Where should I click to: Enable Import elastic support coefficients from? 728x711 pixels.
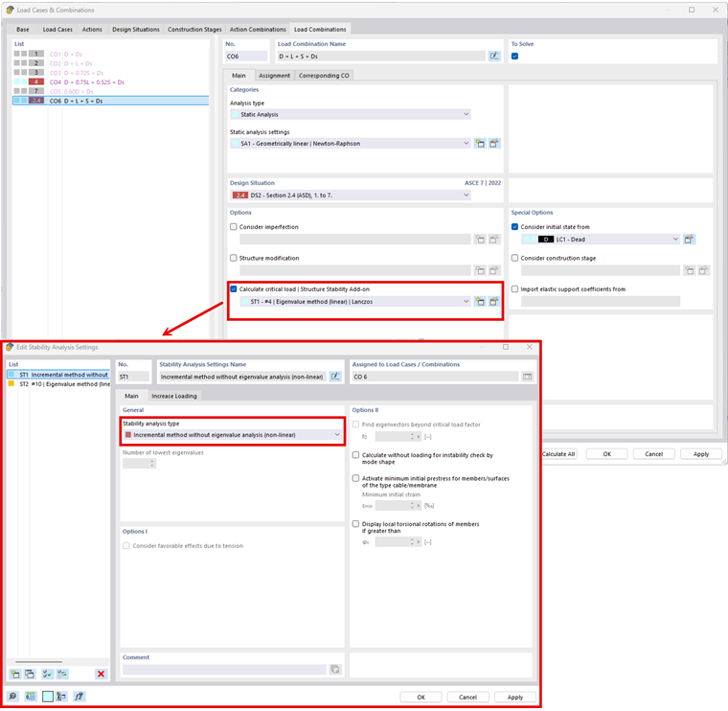[515, 288]
